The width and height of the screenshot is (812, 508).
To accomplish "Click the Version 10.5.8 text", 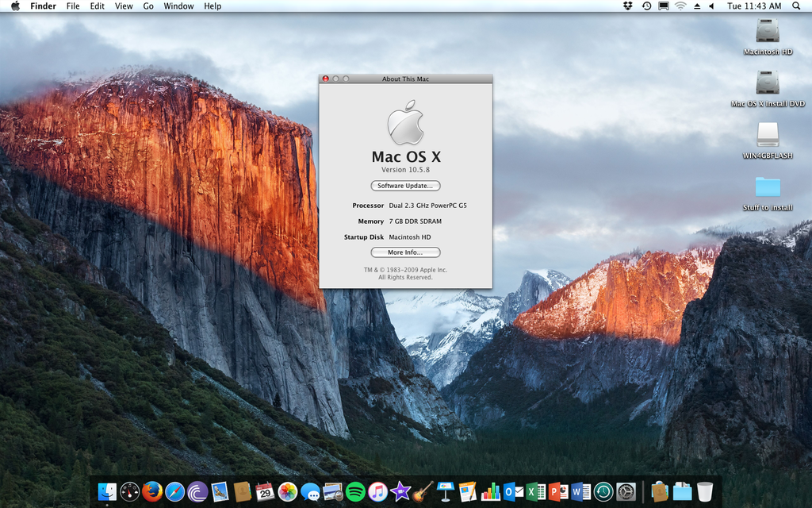I will coord(405,170).
